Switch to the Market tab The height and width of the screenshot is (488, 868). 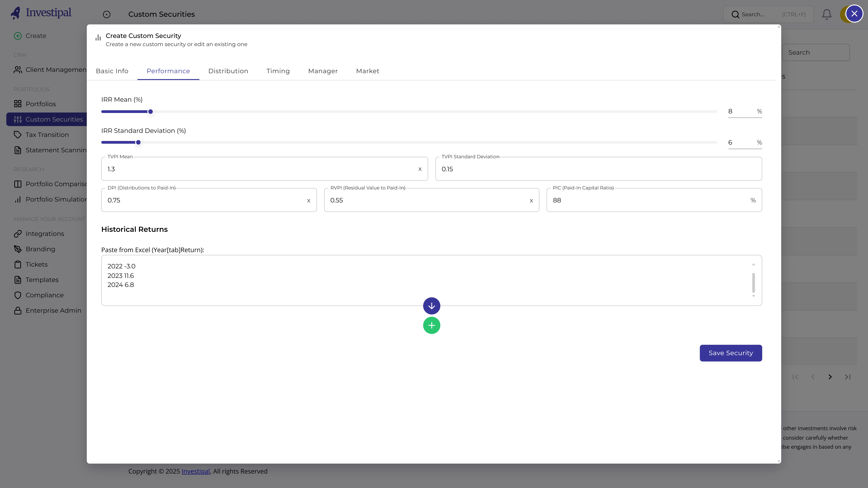point(368,71)
